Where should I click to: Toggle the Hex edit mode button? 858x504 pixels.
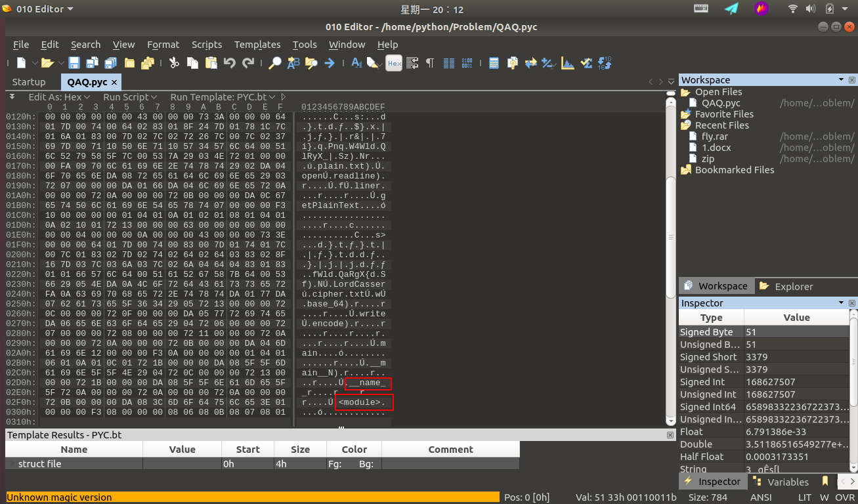[x=394, y=63]
